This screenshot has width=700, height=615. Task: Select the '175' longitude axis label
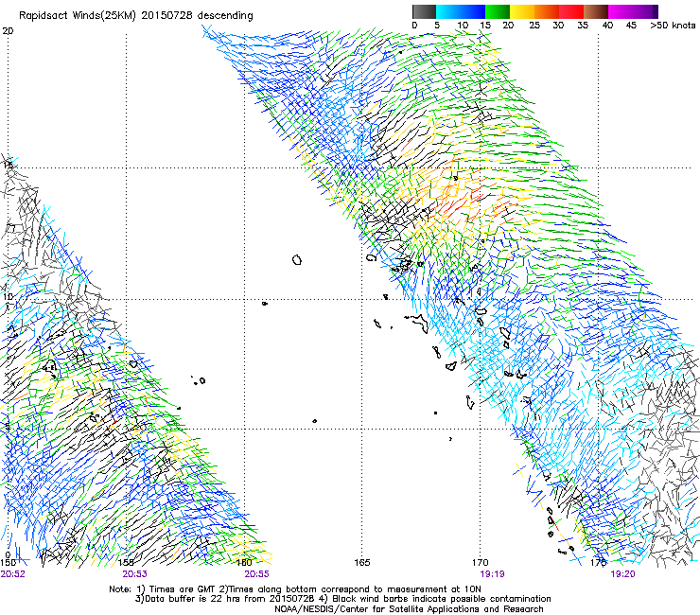(598, 562)
